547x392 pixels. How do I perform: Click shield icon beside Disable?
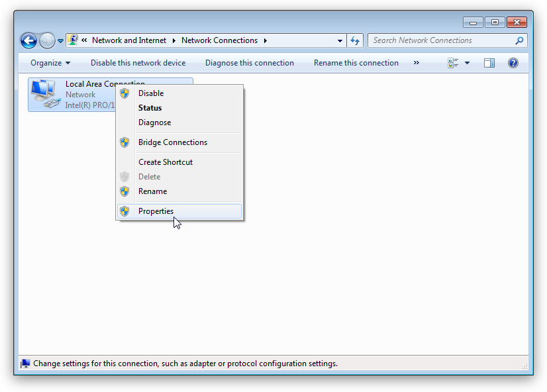[x=124, y=93]
